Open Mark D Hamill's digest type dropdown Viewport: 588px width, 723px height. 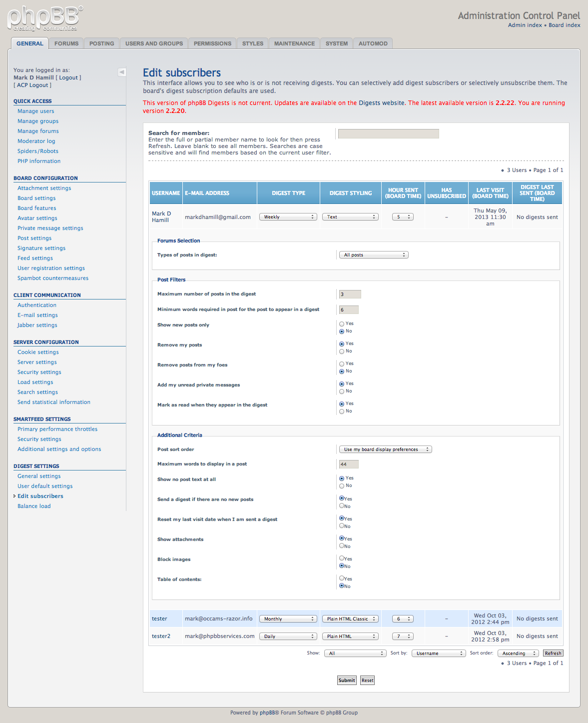tap(288, 217)
